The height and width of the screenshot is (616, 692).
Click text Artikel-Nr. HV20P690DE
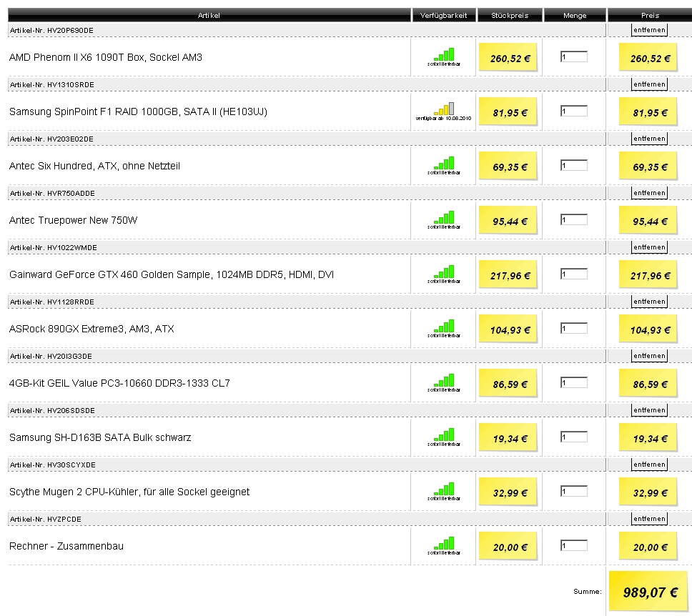[51, 31]
